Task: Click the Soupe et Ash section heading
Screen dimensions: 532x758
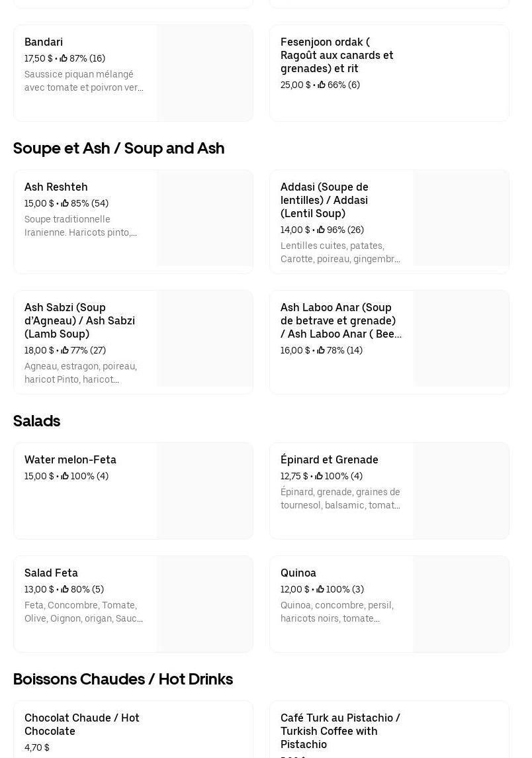Action: click(x=119, y=148)
